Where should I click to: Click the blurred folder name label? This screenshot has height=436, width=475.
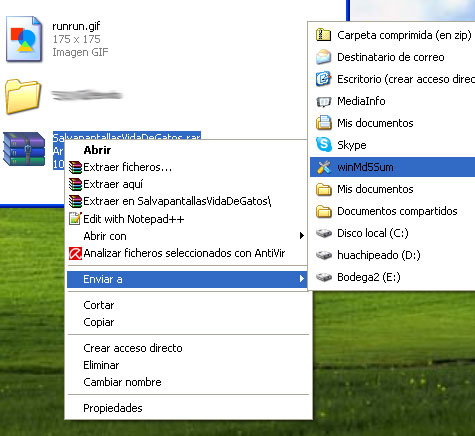click(87, 95)
